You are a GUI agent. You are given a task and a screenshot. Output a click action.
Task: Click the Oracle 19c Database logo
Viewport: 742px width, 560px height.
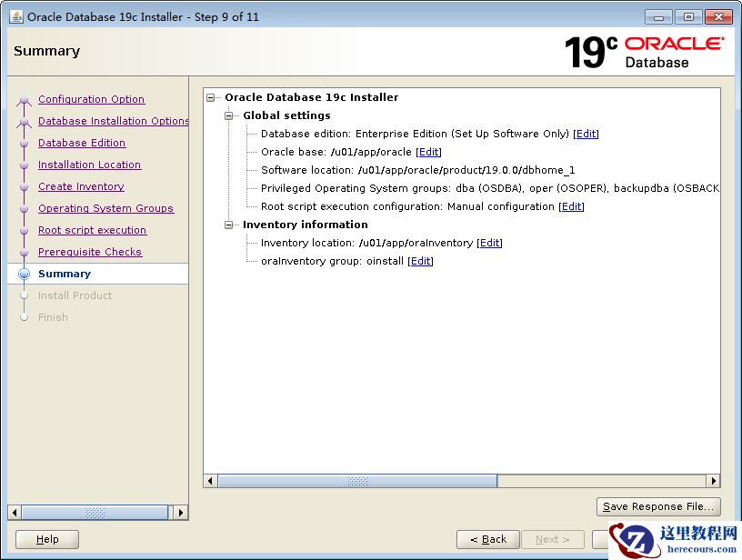point(644,52)
